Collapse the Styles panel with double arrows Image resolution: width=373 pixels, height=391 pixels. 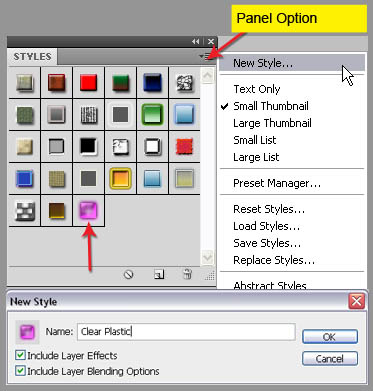tap(195, 42)
